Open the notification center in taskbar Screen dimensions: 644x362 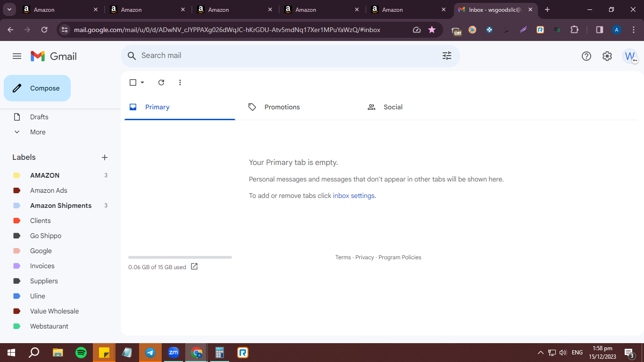point(629,353)
